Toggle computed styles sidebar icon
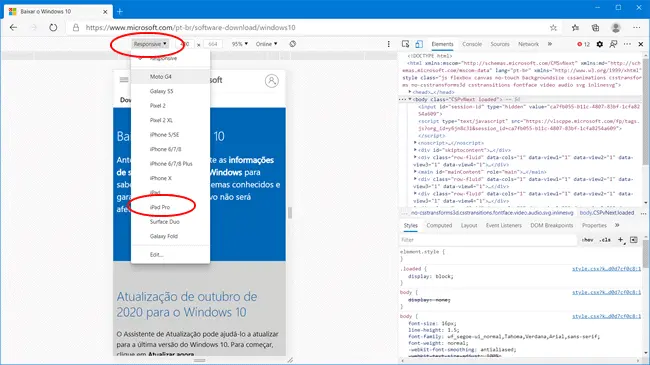Image resolution: width=650 pixels, height=365 pixels. (633, 240)
